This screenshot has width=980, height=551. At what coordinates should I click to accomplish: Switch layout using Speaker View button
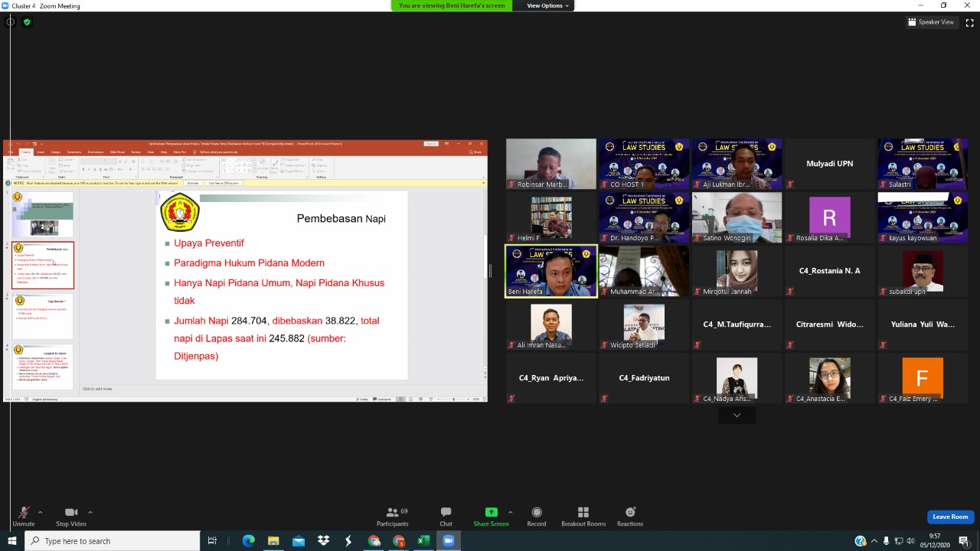click(931, 22)
